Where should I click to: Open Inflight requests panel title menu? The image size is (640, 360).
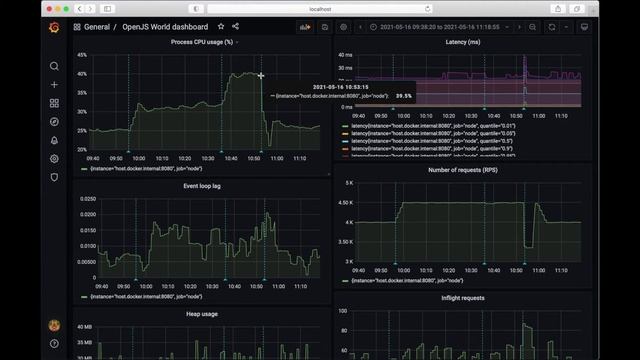click(x=463, y=298)
